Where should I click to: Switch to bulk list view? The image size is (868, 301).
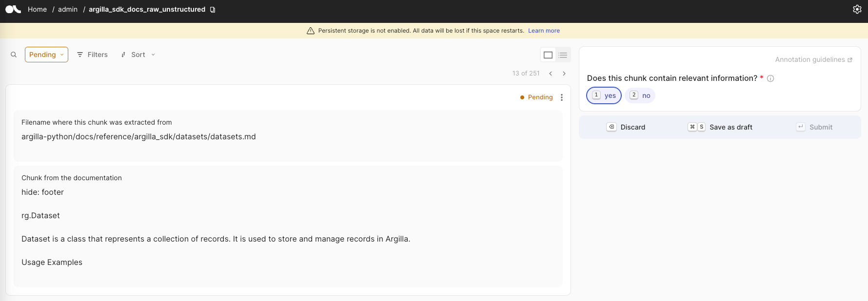[x=563, y=55]
